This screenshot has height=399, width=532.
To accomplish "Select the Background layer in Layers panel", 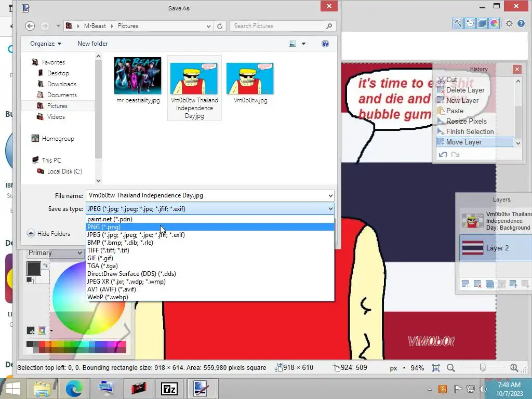I will [x=496, y=221].
